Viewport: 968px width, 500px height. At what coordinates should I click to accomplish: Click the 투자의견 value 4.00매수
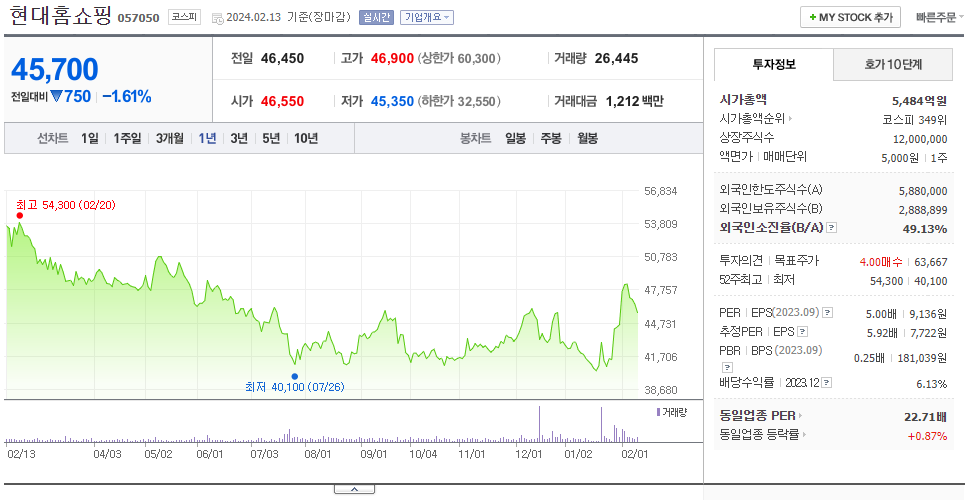pos(881,262)
